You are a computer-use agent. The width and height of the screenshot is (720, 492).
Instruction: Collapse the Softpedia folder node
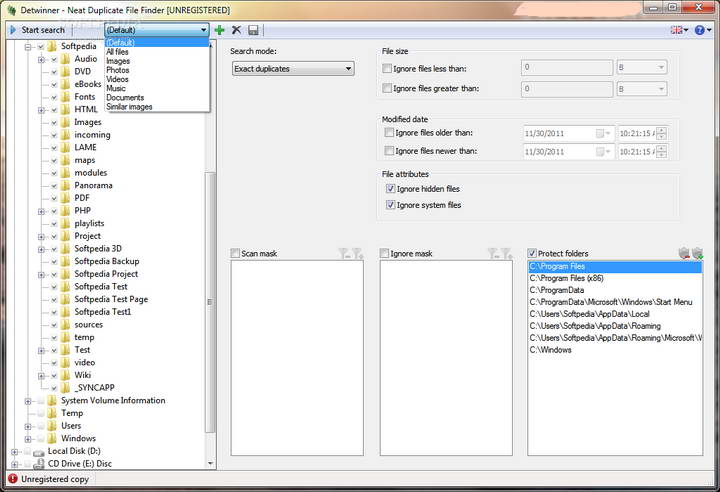[28, 46]
